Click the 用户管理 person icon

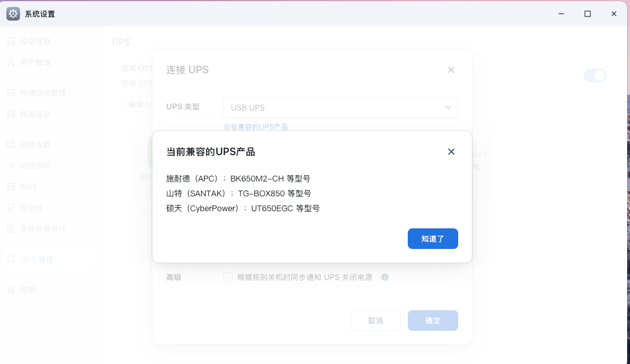click(11, 62)
